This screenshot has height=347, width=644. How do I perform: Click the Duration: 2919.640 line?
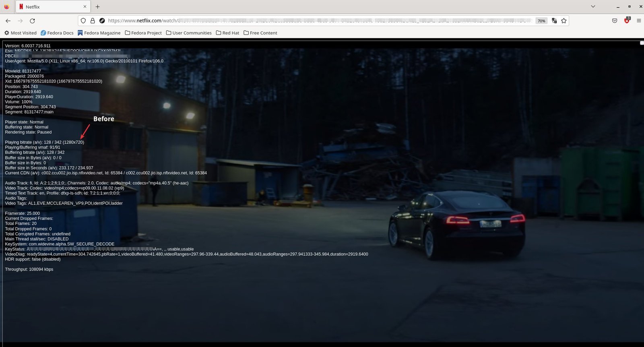[23, 92]
